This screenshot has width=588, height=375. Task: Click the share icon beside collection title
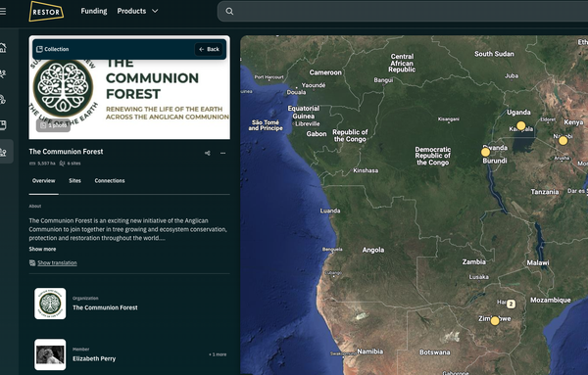coord(208,153)
